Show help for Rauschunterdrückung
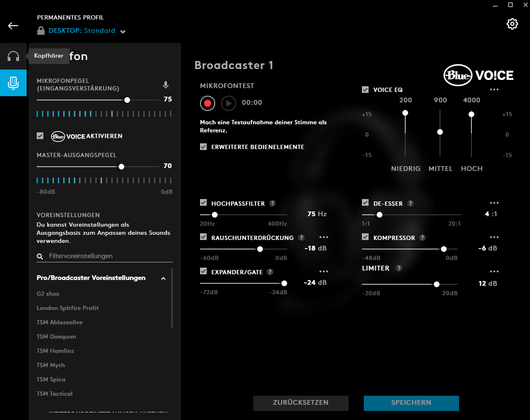 coord(301,238)
